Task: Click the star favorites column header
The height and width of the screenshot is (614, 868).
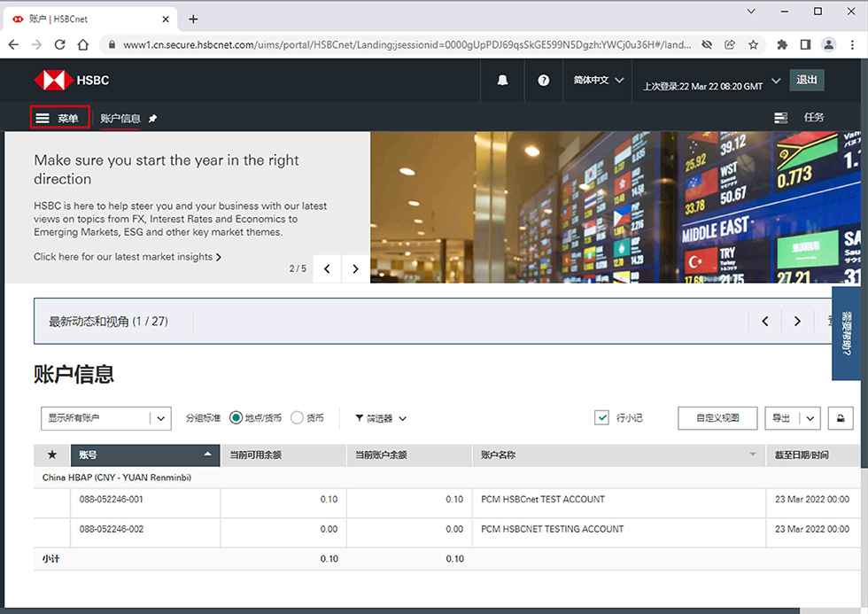Action: click(52, 455)
